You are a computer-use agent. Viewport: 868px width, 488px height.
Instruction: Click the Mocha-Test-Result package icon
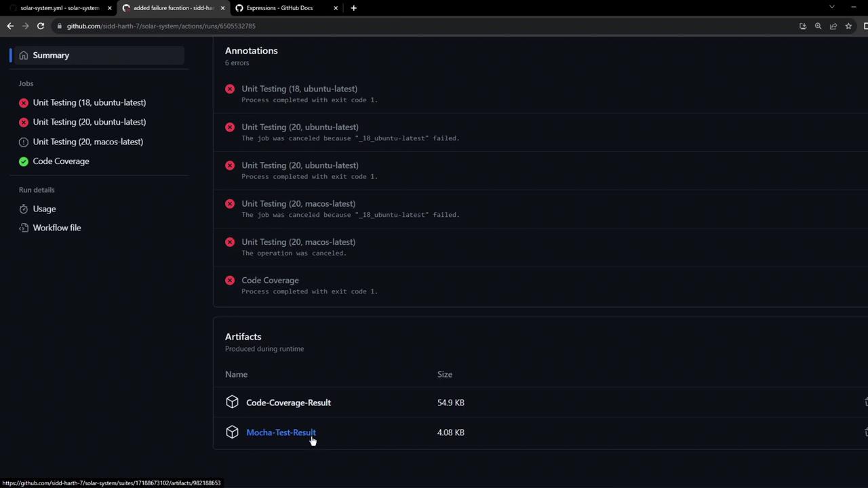[232, 432]
